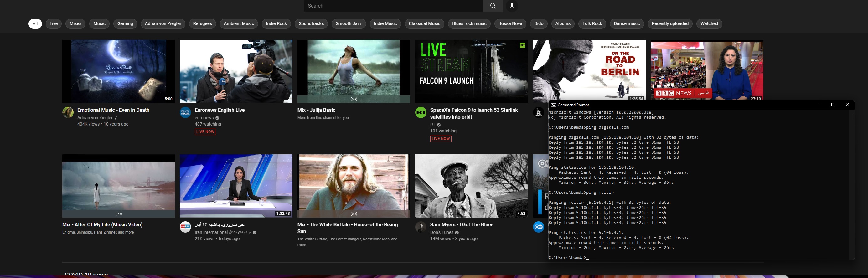The image size is (868, 278).
Task: Click Mosfilm channel avatar beside Command Prompt
Action: (x=539, y=113)
